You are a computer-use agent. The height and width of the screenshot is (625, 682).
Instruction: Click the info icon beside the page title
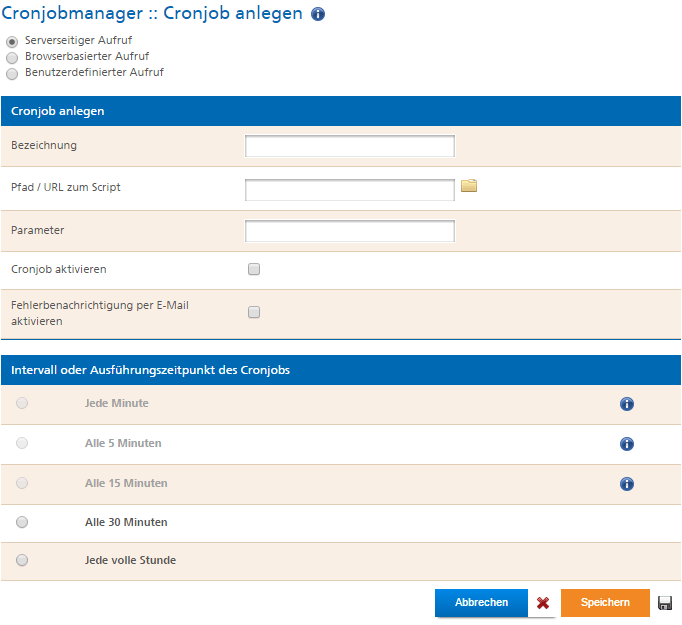(318, 14)
